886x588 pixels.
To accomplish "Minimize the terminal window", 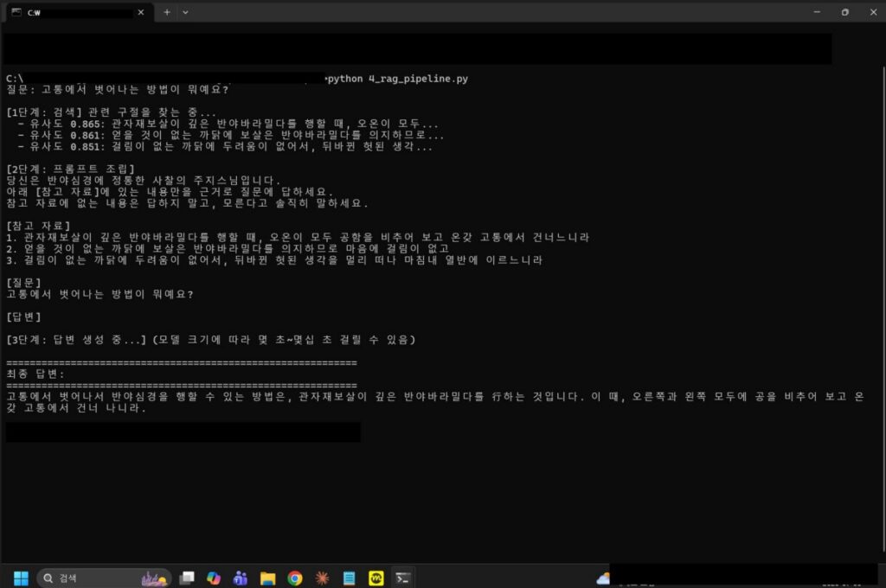I will click(x=817, y=12).
